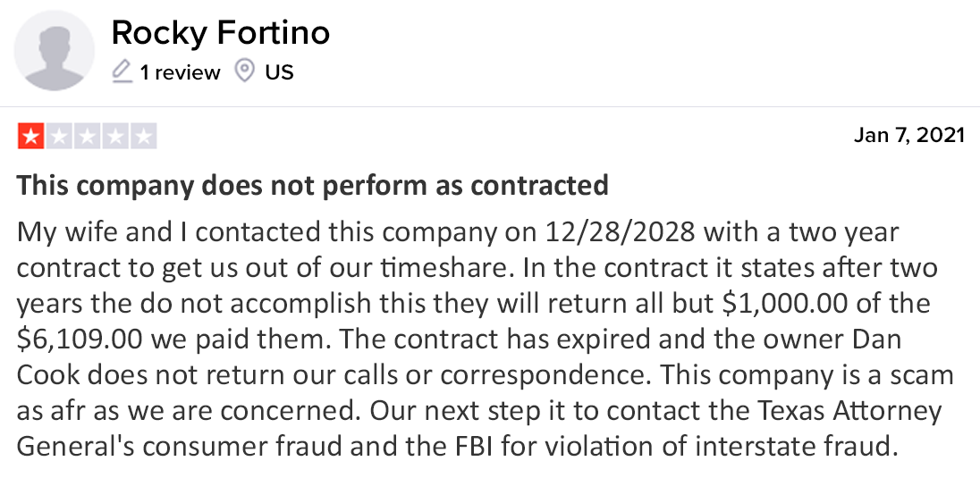The image size is (980, 478).
Task: Open review title 'This company does not perform as contracted'
Action: coord(312,185)
